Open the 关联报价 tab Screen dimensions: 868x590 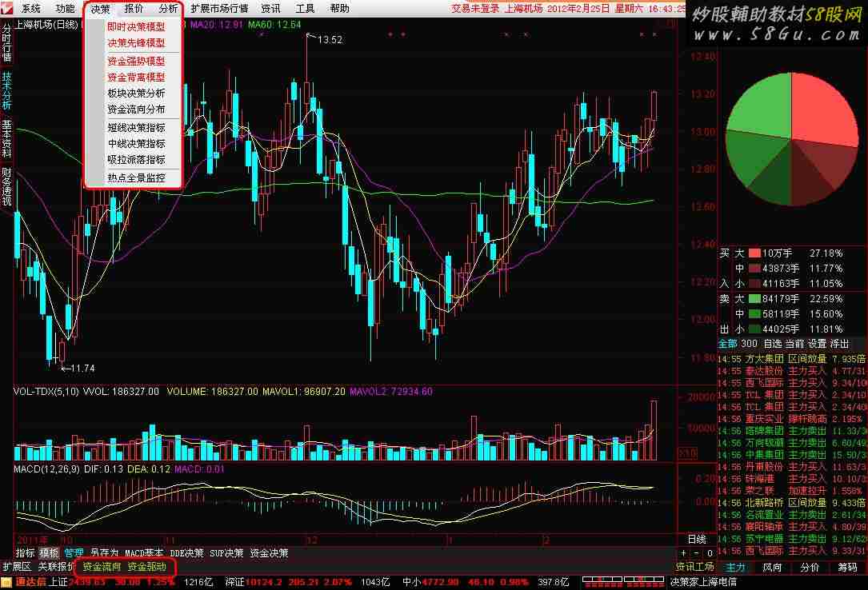pos(56,567)
